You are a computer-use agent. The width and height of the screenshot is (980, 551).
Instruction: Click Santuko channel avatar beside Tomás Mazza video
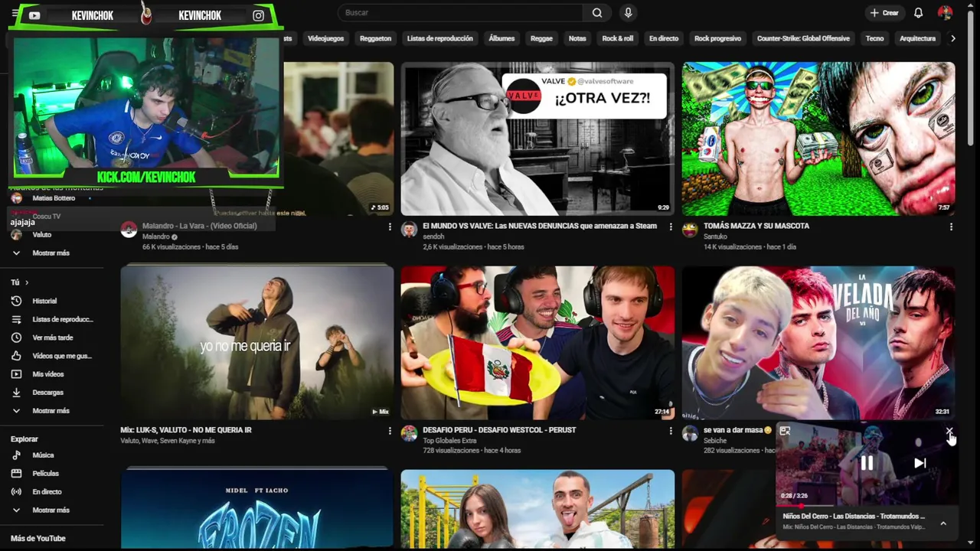690,230
